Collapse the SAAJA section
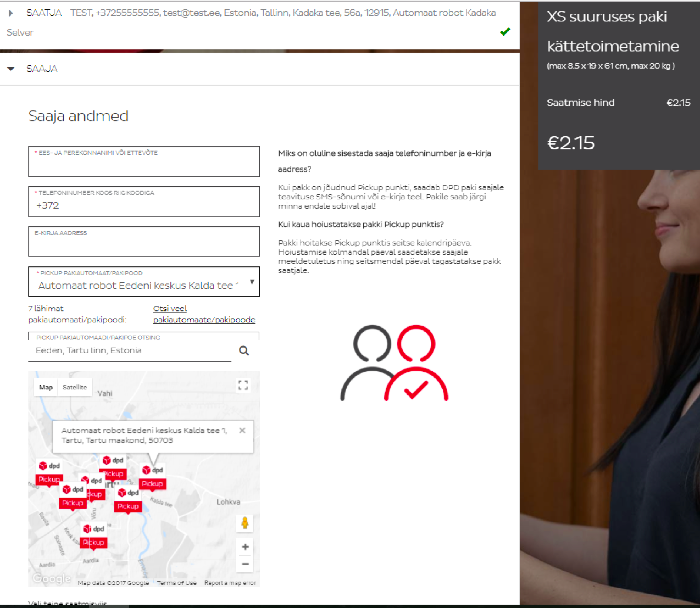700x608 pixels. click(x=11, y=69)
